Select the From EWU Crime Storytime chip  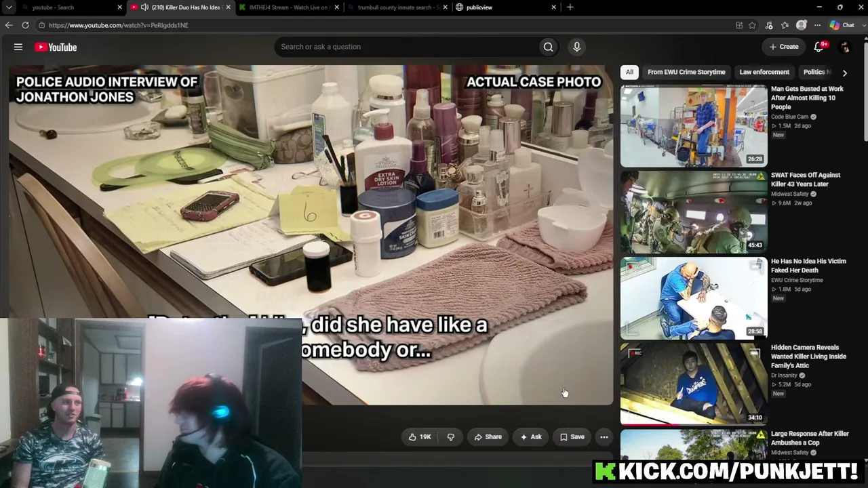pos(686,72)
